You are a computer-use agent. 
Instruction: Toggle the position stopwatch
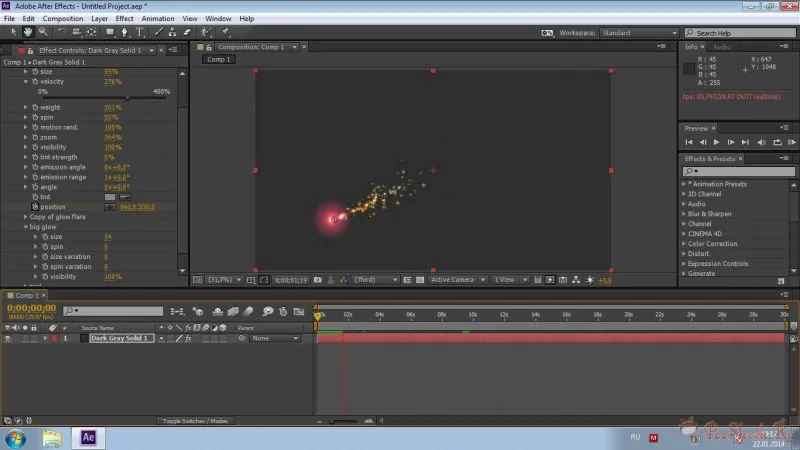click(35, 207)
